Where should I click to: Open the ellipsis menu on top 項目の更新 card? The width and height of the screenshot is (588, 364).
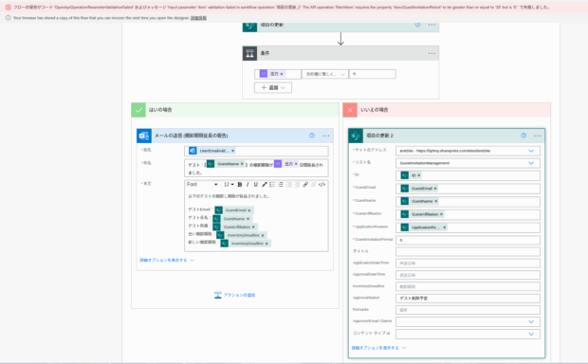point(432,25)
